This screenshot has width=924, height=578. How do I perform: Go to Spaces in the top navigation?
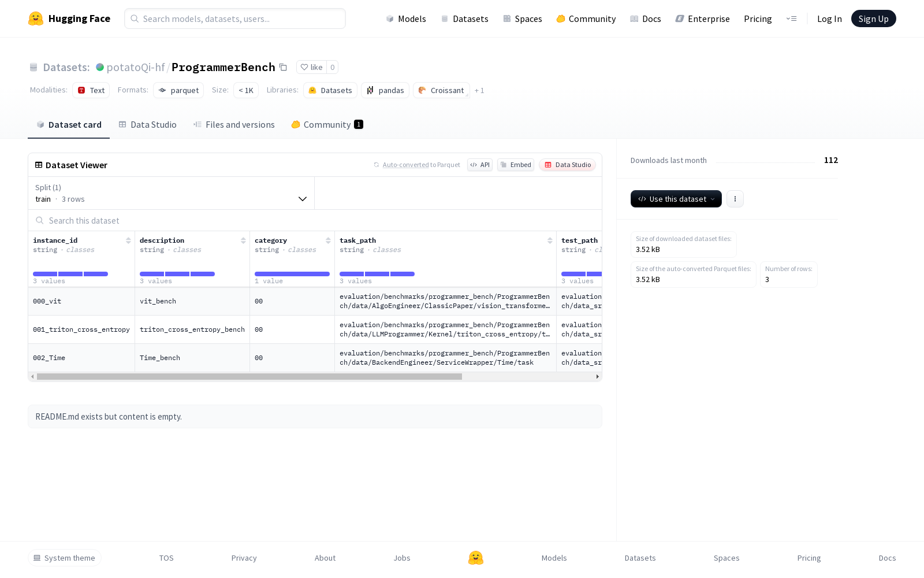coord(522,18)
